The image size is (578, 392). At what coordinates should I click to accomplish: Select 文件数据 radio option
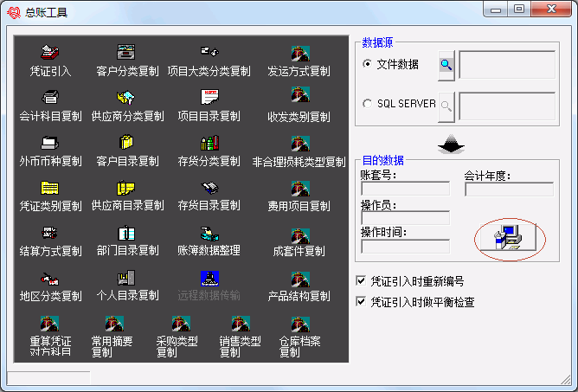367,64
